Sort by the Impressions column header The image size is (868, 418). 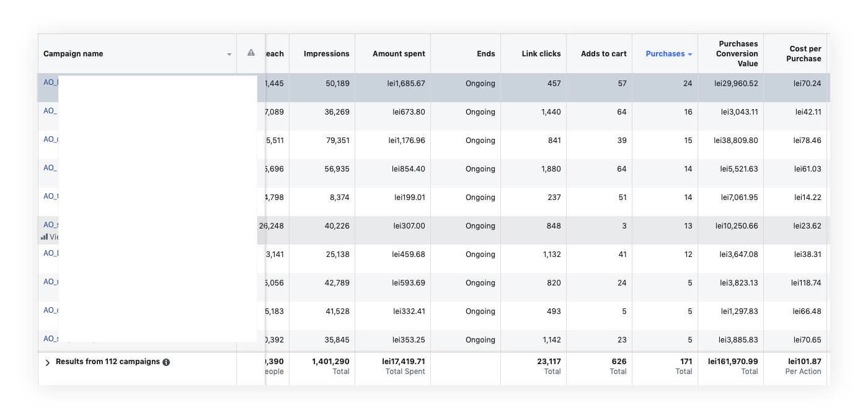(x=326, y=54)
